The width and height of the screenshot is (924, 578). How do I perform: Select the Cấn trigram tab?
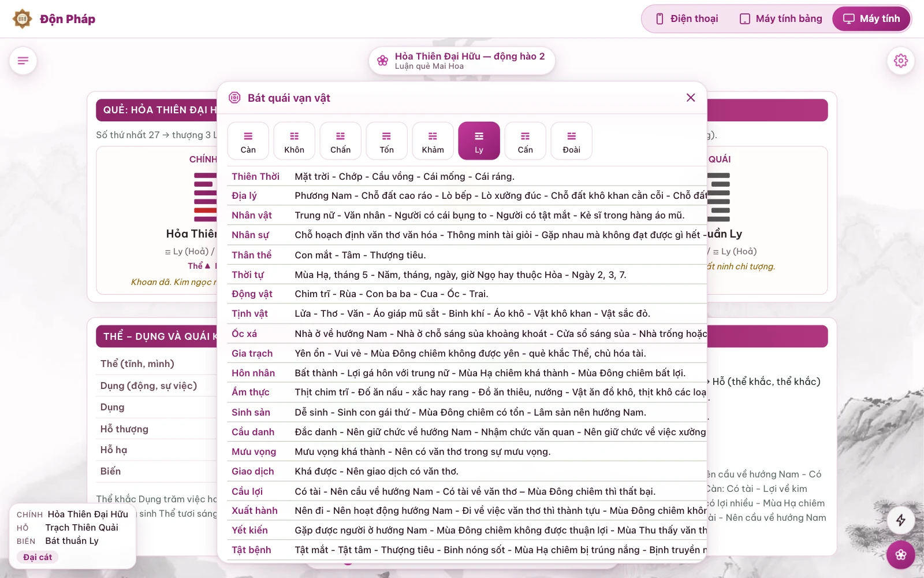pos(526,141)
